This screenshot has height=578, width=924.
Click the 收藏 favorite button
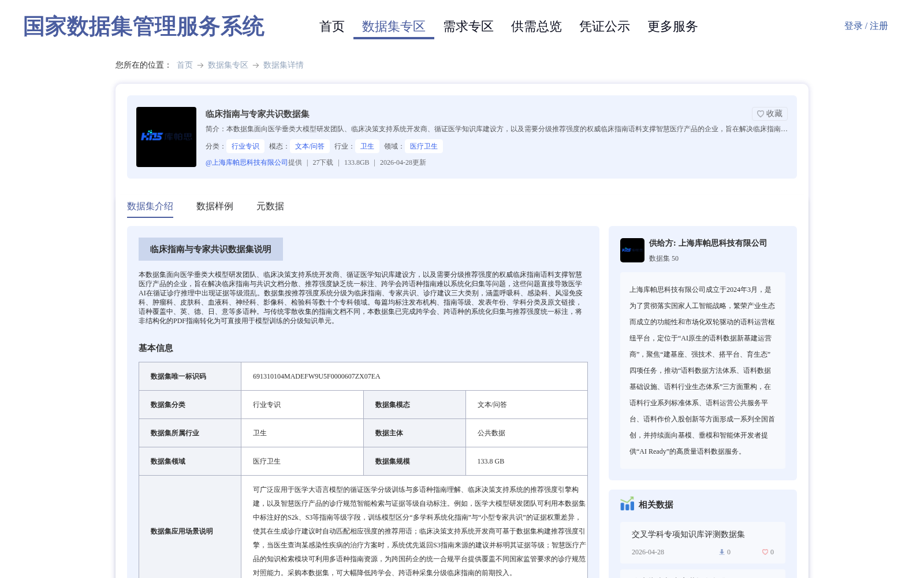pos(770,114)
